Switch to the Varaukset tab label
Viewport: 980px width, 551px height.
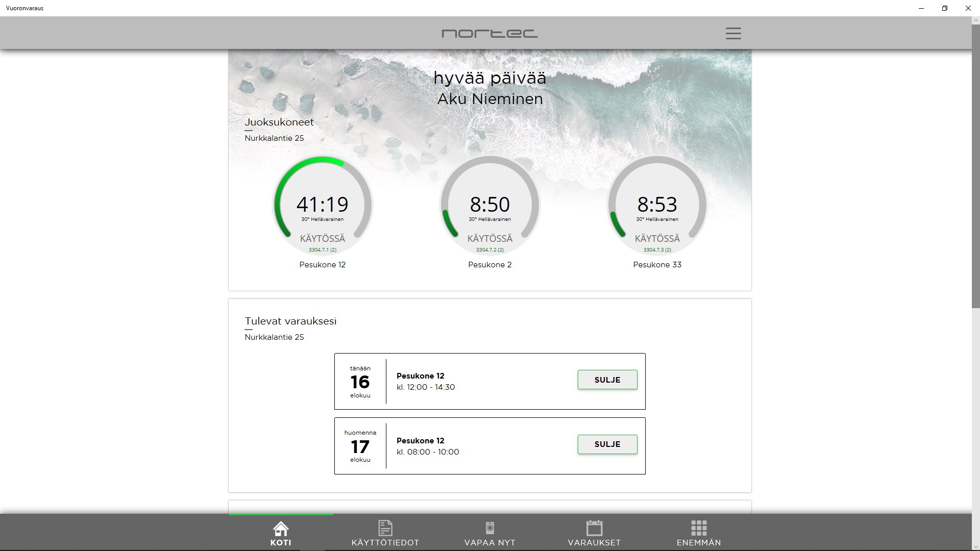(594, 543)
